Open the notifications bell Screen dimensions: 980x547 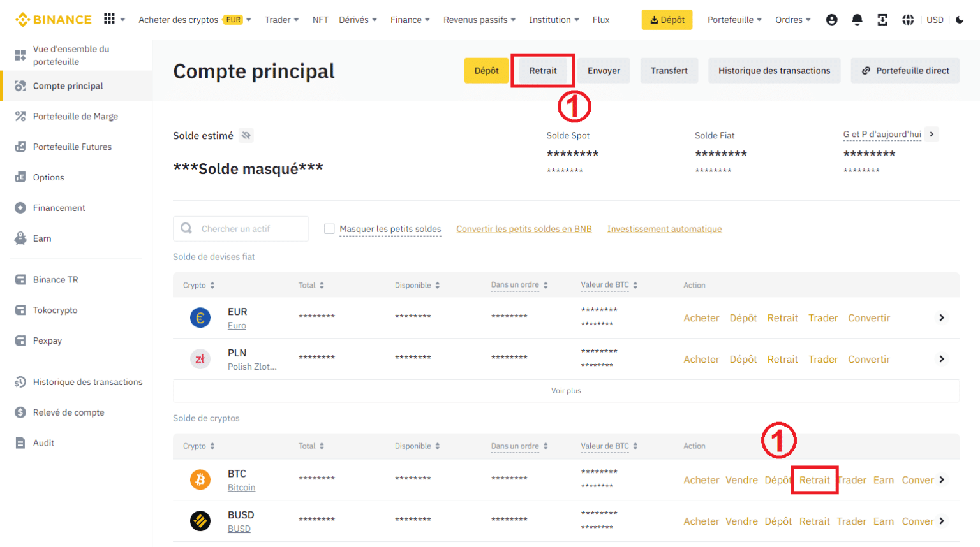(857, 20)
